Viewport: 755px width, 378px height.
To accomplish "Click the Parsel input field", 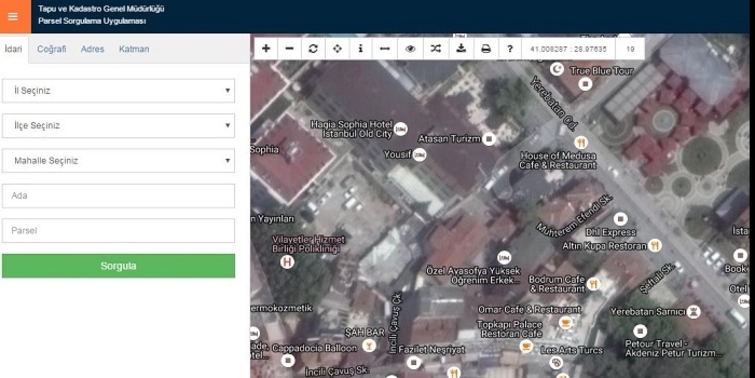I will pos(118,231).
